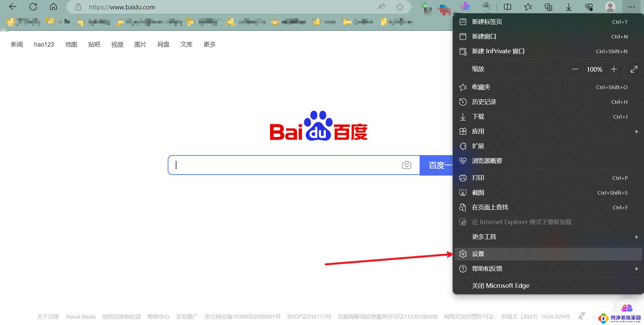Click the camera image-search icon in the search box
This screenshot has height=325, width=644.
407,165
